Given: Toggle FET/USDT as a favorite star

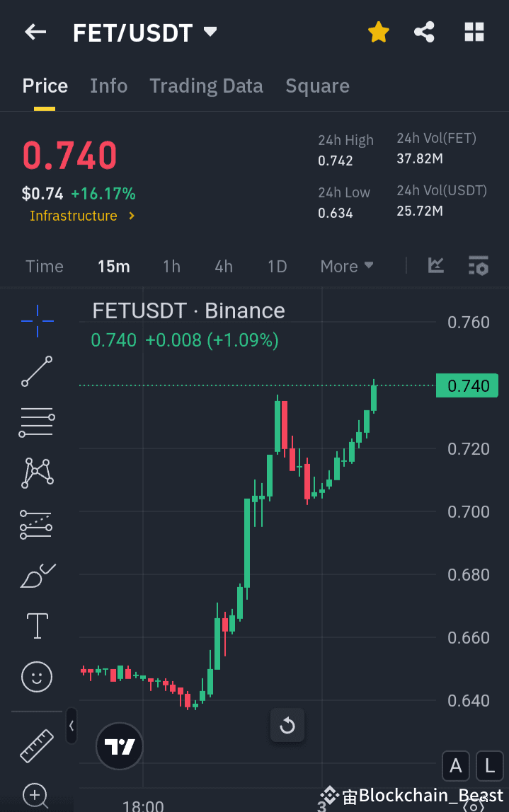Looking at the screenshot, I should click(379, 32).
